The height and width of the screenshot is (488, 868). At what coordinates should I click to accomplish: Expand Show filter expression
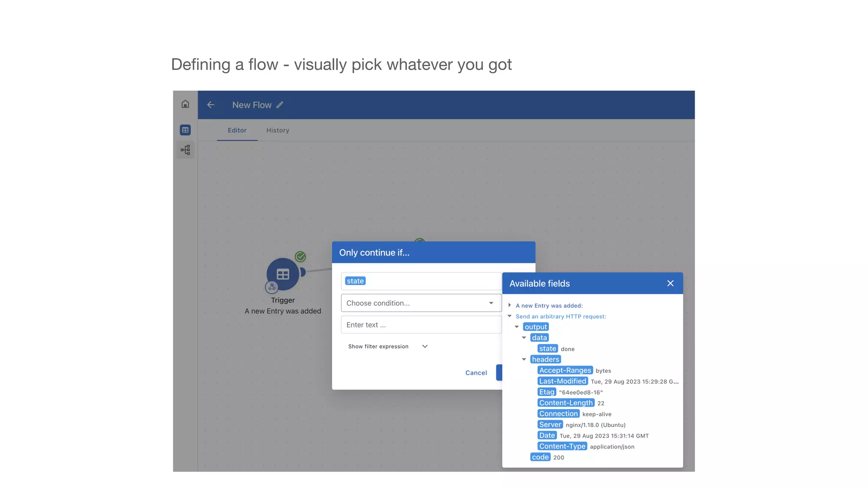click(388, 347)
